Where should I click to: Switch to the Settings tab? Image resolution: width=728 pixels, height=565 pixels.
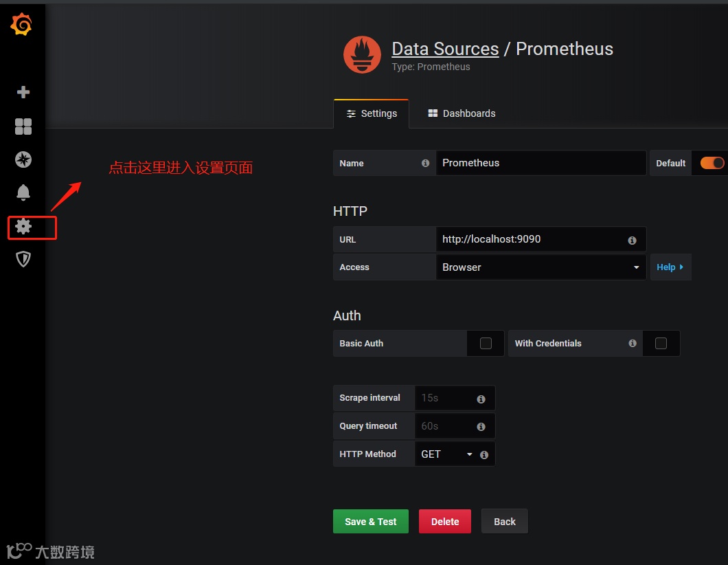tap(372, 113)
